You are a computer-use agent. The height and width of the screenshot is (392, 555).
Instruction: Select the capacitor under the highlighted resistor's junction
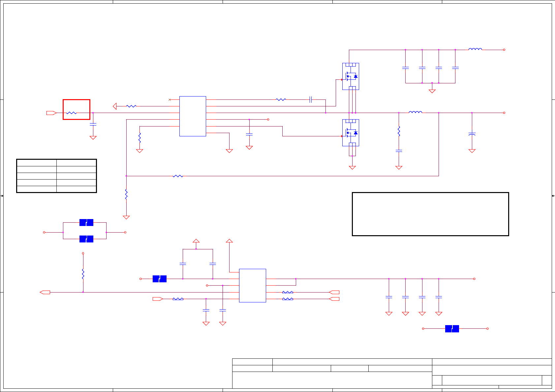click(x=93, y=124)
